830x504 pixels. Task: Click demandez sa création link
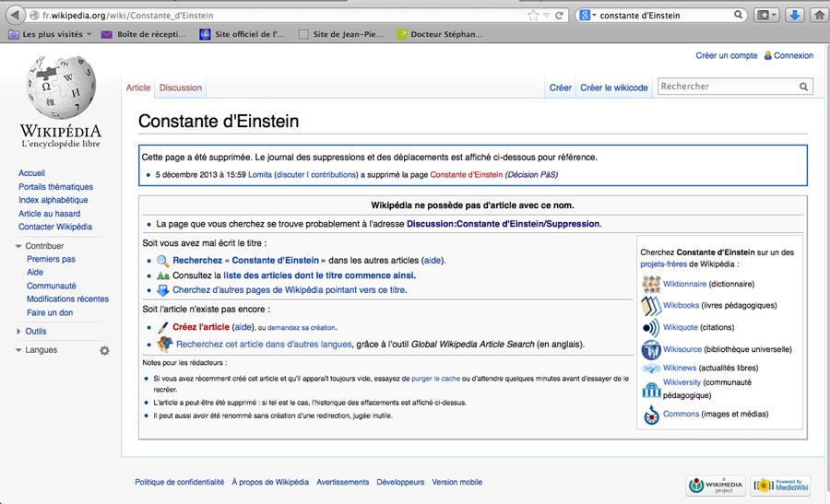(302, 328)
